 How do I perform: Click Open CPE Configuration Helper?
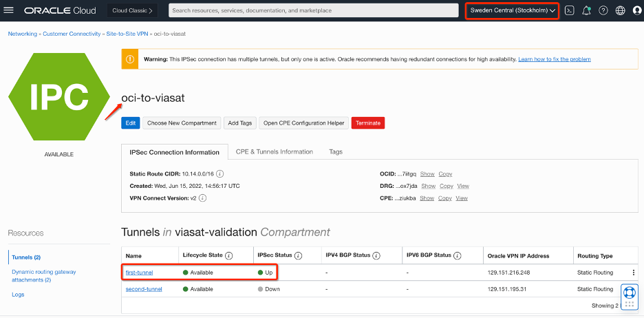pyautogui.click(x=304, y=123)
